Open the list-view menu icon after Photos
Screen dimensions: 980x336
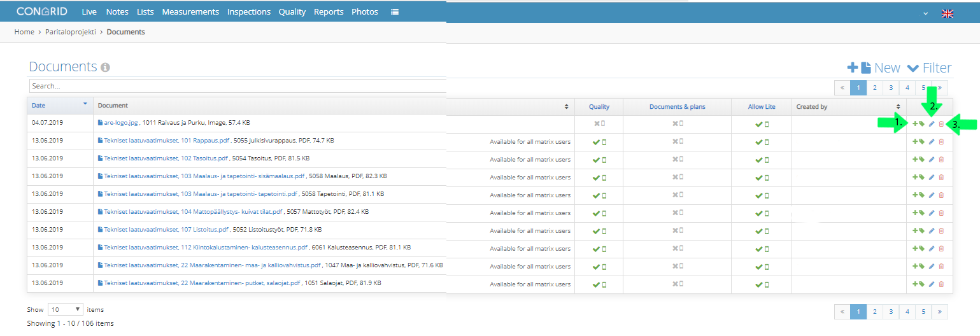point(395,11)
